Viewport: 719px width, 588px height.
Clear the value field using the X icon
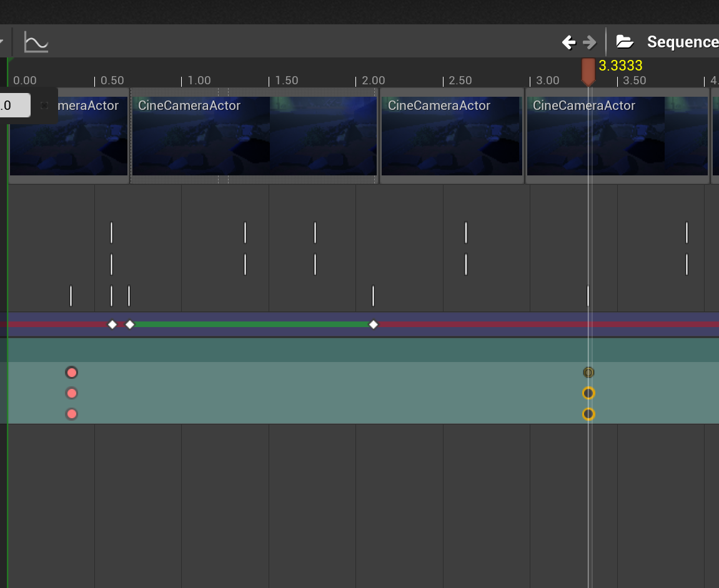coord(44,105)
